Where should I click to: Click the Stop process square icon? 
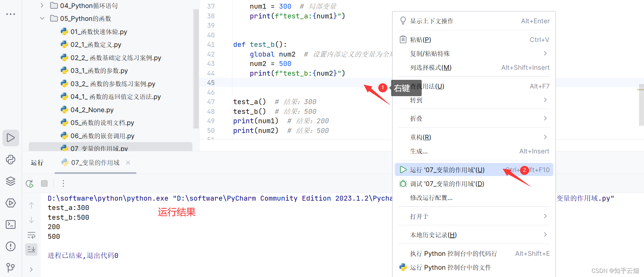[44, 183]
